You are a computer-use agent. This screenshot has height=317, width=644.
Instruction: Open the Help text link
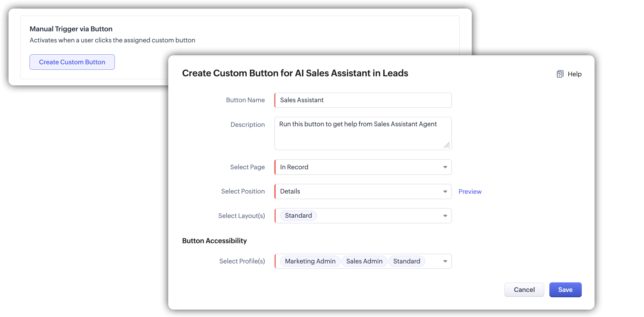click(574, 74)
